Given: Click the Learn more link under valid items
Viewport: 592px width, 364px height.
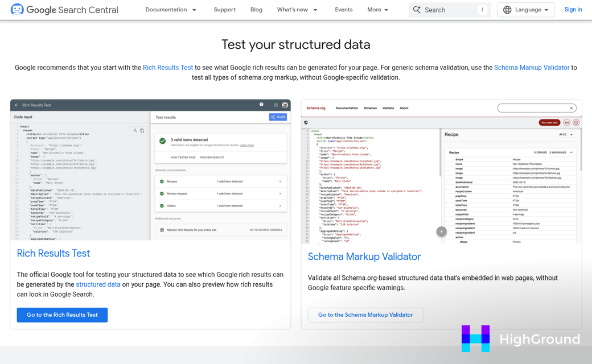Looking at the screenshot, I should [246, 145].
